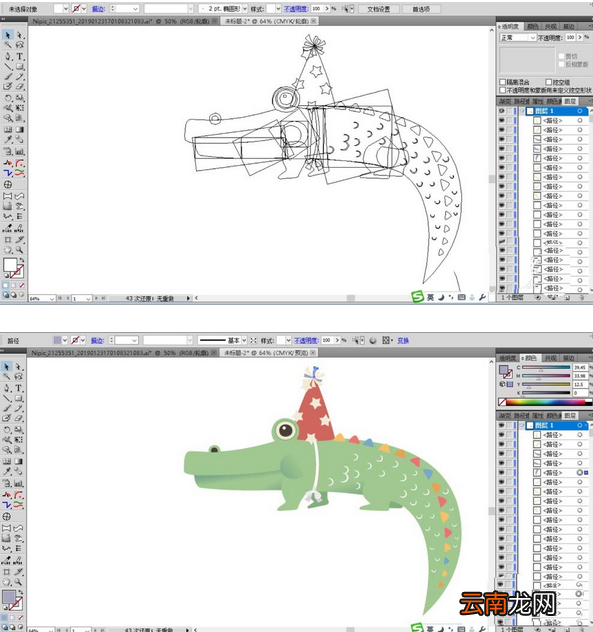The width and height of the screenshot is (593, 632).
Task: Click the Sogou wrench settings icon
Action: [482, 297]
